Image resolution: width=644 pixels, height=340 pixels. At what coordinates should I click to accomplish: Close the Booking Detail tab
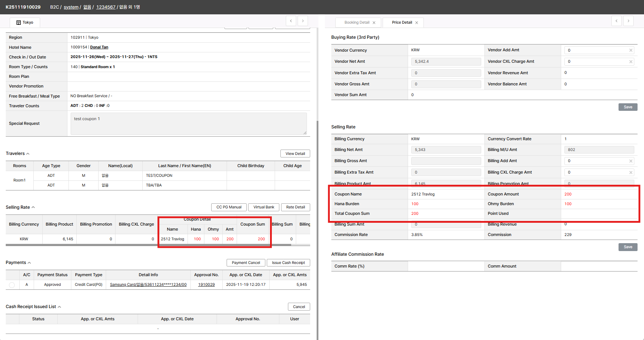coord(374,23)
